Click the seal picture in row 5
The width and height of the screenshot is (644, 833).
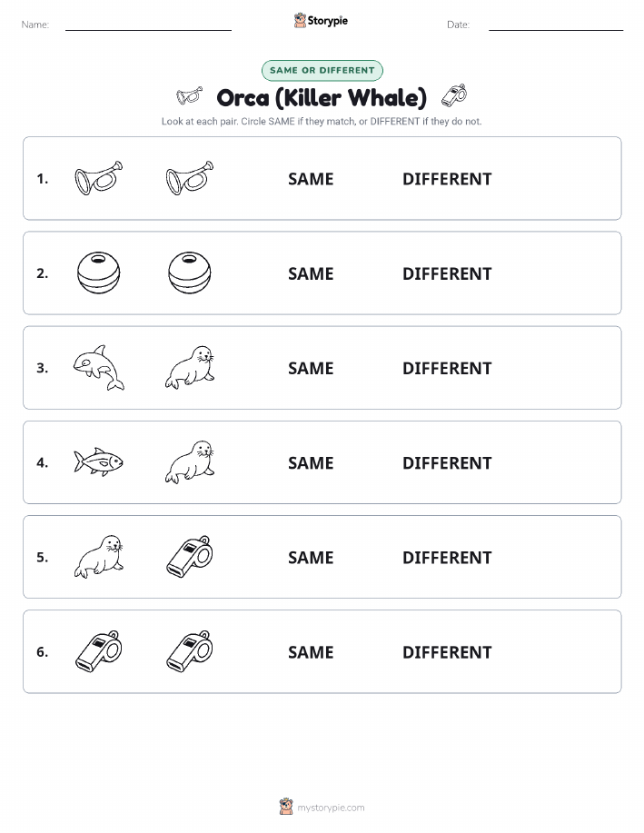click(x=99, y=557)
